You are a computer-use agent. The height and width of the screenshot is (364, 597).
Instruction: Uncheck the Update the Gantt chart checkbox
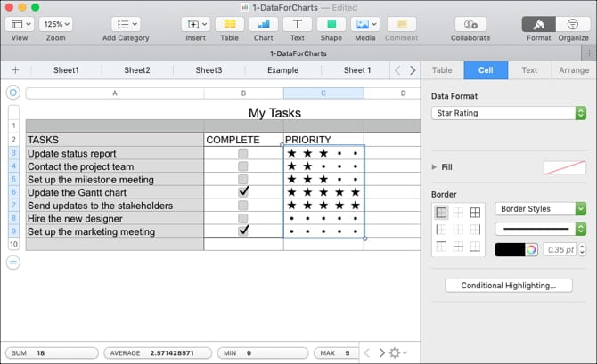pos(243,191)
